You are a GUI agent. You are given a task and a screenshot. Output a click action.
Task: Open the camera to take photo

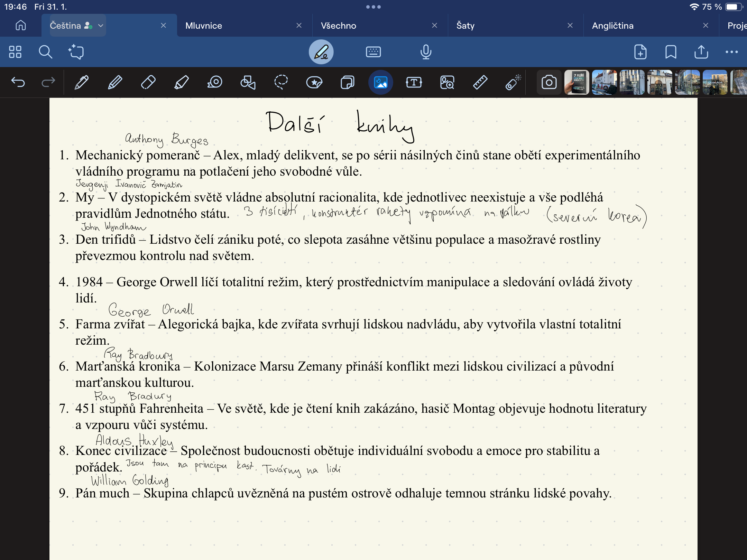549,82
